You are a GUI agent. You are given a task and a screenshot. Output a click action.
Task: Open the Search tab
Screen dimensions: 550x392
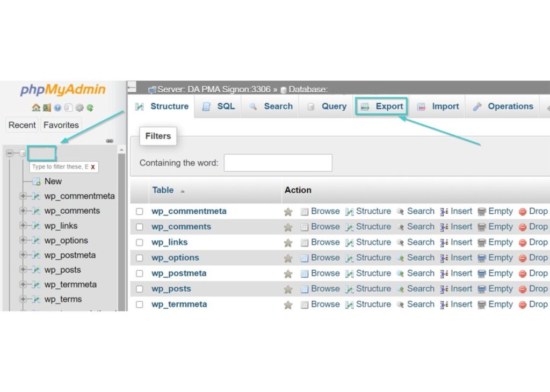271,106
